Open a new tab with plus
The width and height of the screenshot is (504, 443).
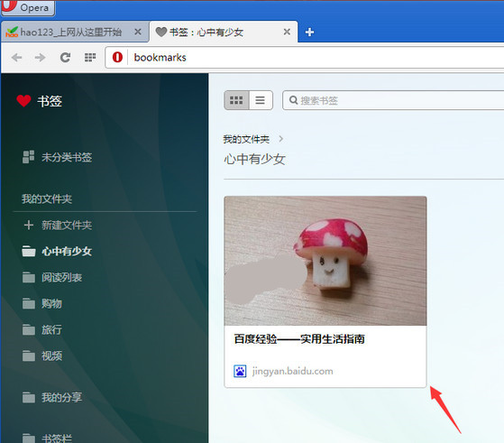pyautogui.click(x=309, y=32)
